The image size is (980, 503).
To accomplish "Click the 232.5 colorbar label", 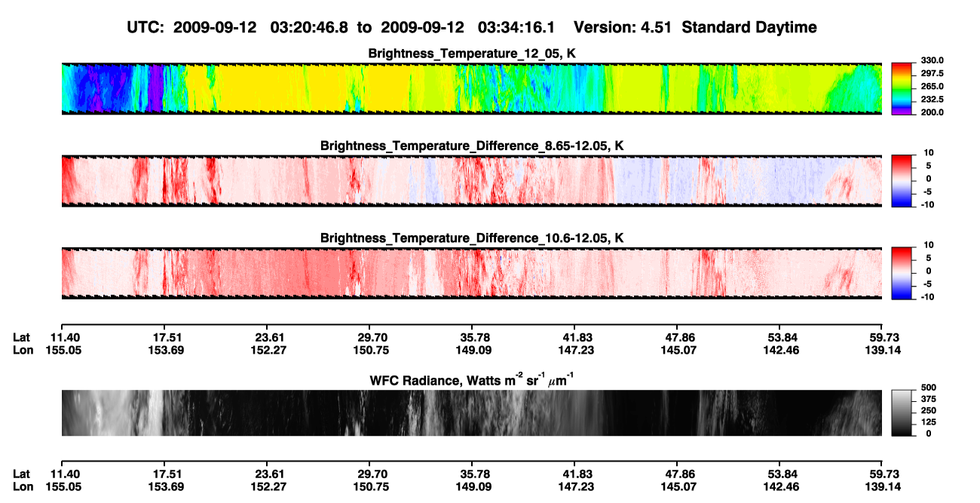I will click(932, 100).
